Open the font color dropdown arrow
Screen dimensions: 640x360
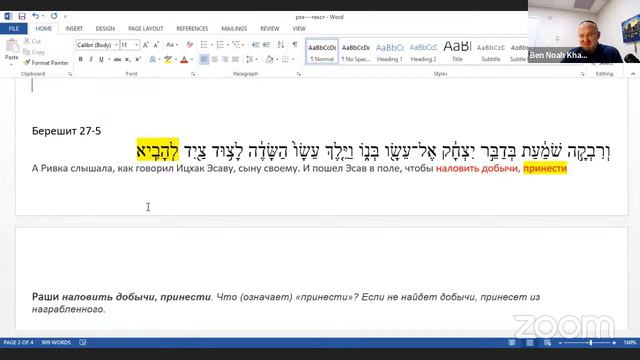click(x=192, y=60)
